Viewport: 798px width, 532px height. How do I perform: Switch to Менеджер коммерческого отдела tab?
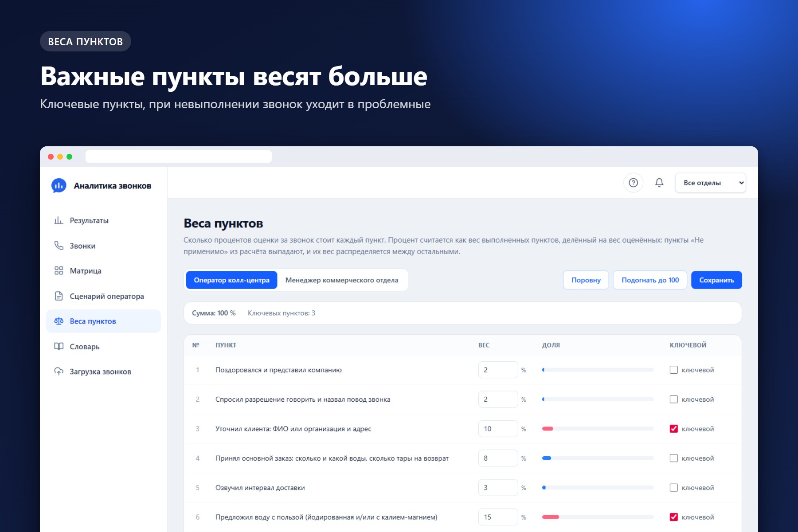(x=342, y=280)
